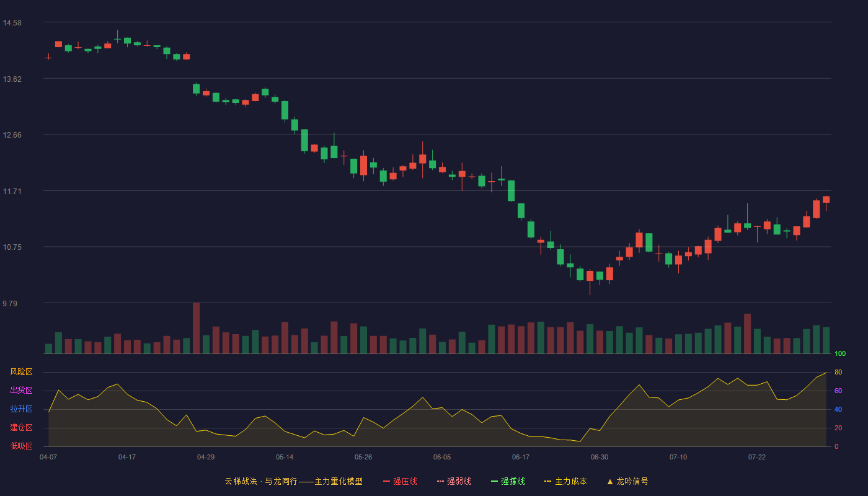Click the 14.58 price axis label
The width and height of the screenshot is (868, 496).
12,23
